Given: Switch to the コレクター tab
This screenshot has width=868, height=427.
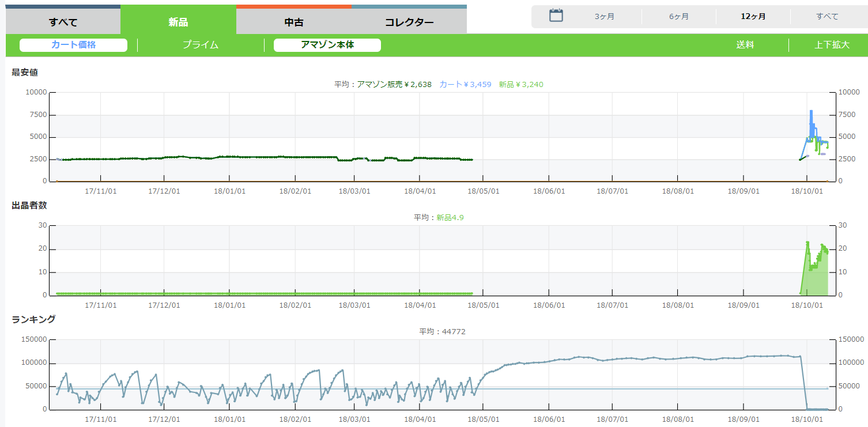Looking at the screenshot, I should pyautogui.click(x=409, y=22).
